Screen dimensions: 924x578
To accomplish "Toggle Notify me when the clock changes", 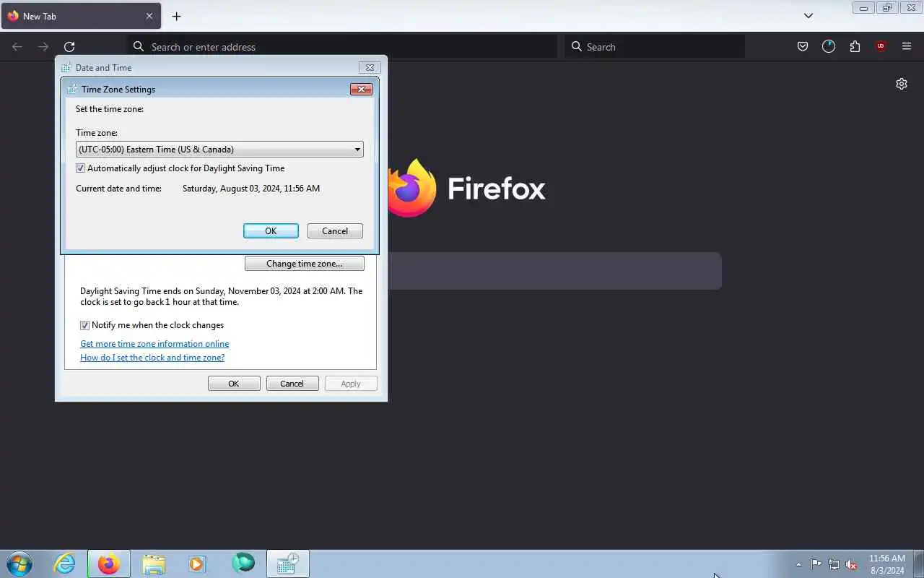I will pos(84,325).
